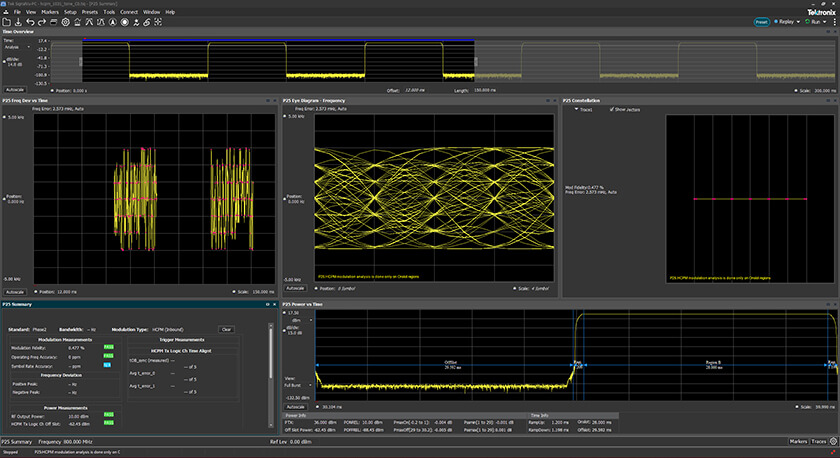Click the save/download icon in toolbar

18,21
